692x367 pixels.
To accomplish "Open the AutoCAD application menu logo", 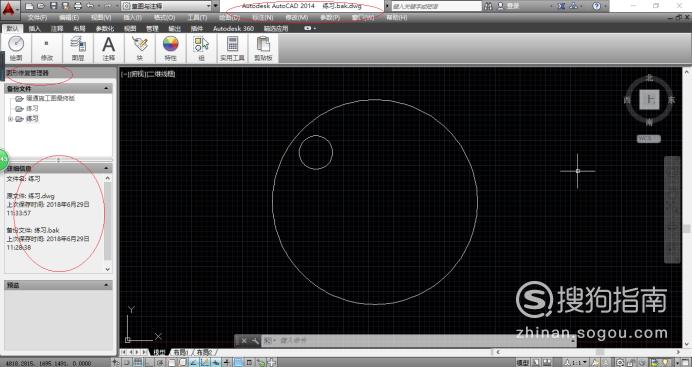I will tap(10, 9).
